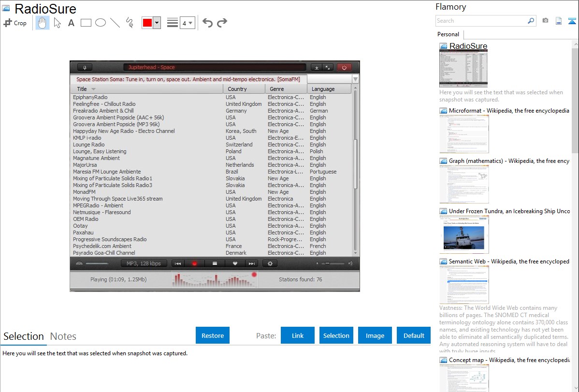The image size is (579, 392).
Task: Choose the text annotation tool
Action: coord(71,23)
